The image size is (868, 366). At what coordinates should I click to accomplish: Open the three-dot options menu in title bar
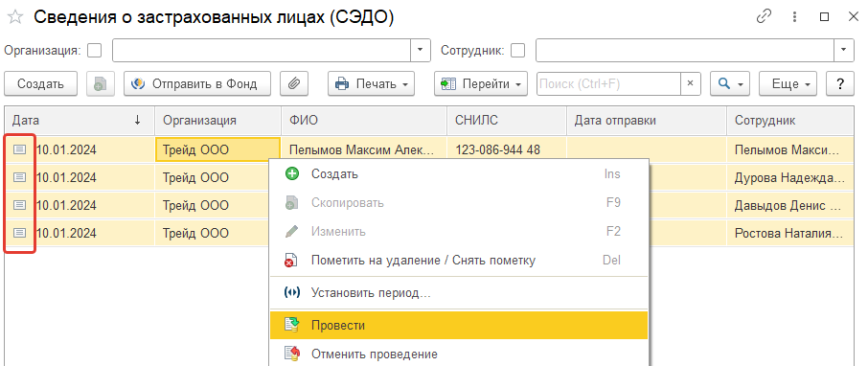click(x=794, y=16)
